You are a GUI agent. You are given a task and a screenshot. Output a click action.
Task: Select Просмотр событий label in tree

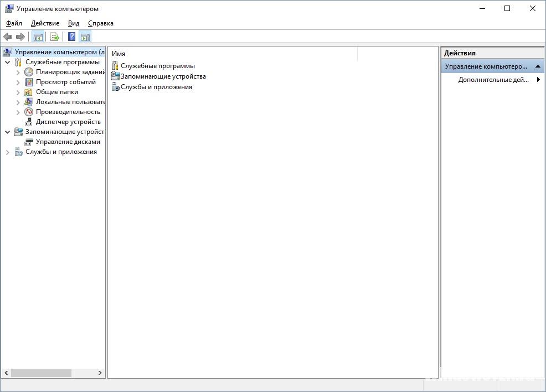click(x=66, y=82)
